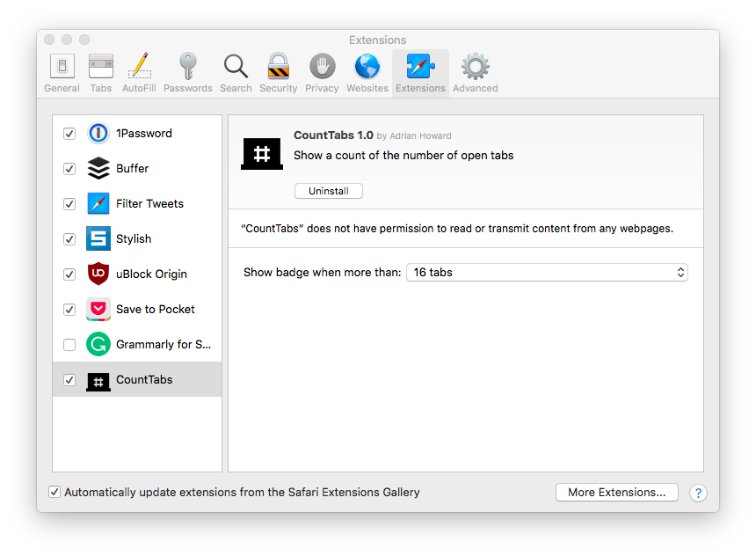Viewport: 756px width, 556px height.
Task: Select the CountTabs row label
Action: 144,380
